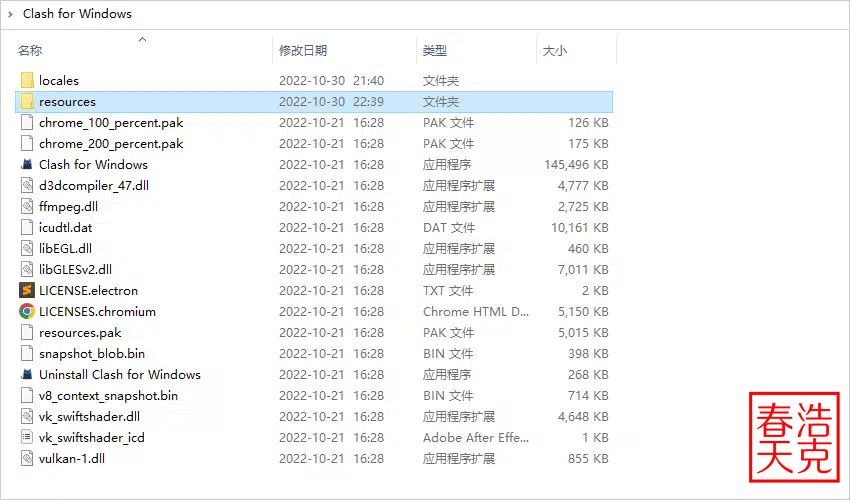
Task: Click the resources folder icon
Action: tap(27, 101)
